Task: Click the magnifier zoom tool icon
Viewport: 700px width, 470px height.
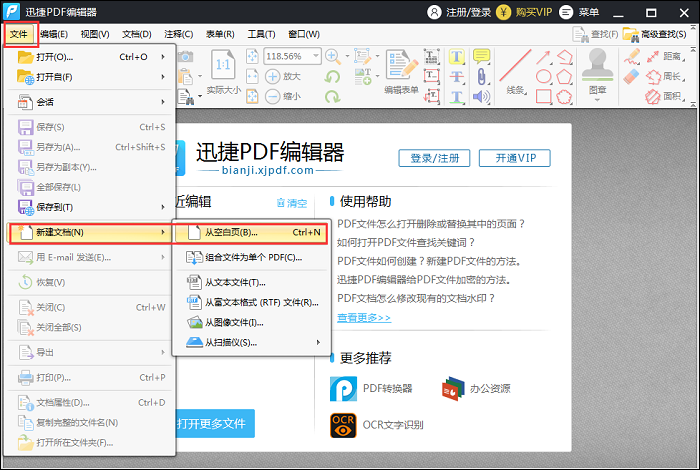Action: pyautogui.click(x=332, y=56)
